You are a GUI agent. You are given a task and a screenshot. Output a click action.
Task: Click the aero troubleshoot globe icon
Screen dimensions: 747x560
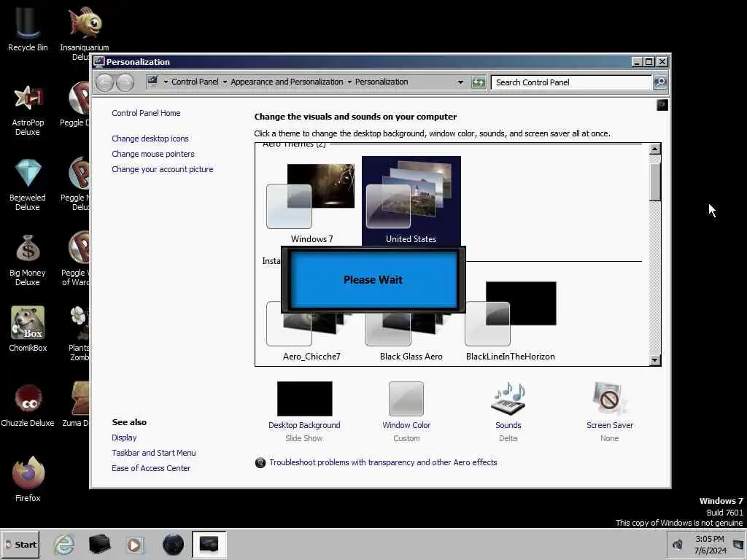(x=260, y=462)
